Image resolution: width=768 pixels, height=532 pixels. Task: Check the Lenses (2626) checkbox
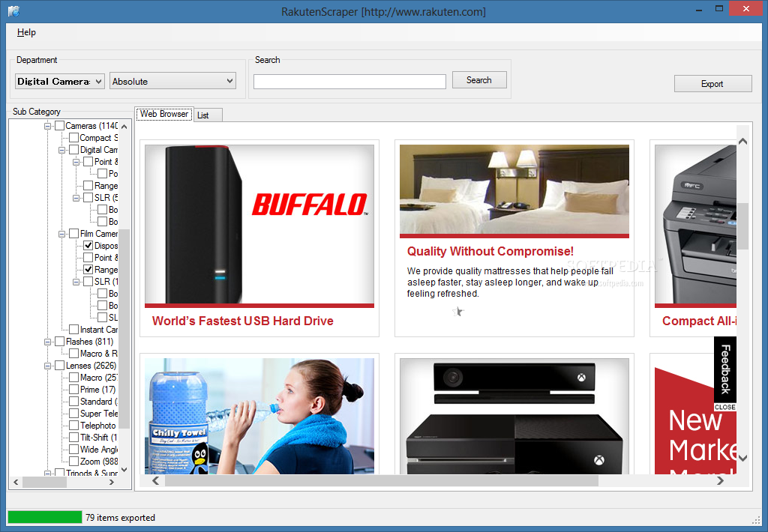pos(60,366)
